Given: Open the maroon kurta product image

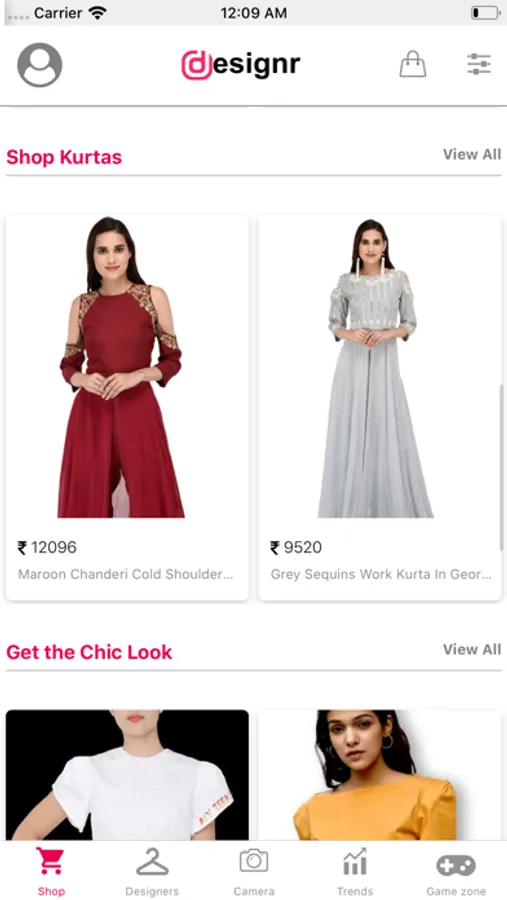Looking at the screenshot, I should coord(121,367).
